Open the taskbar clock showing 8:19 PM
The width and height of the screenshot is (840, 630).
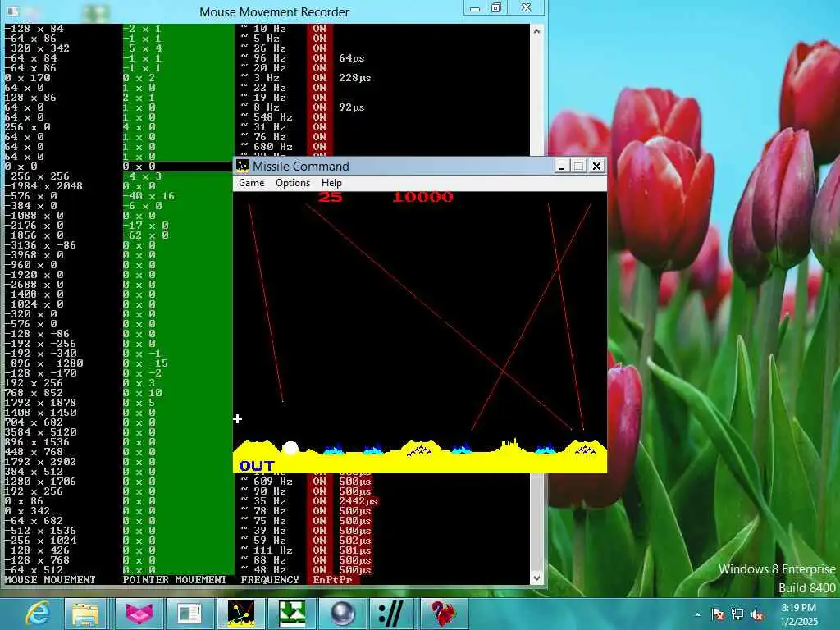coord(799,614)
